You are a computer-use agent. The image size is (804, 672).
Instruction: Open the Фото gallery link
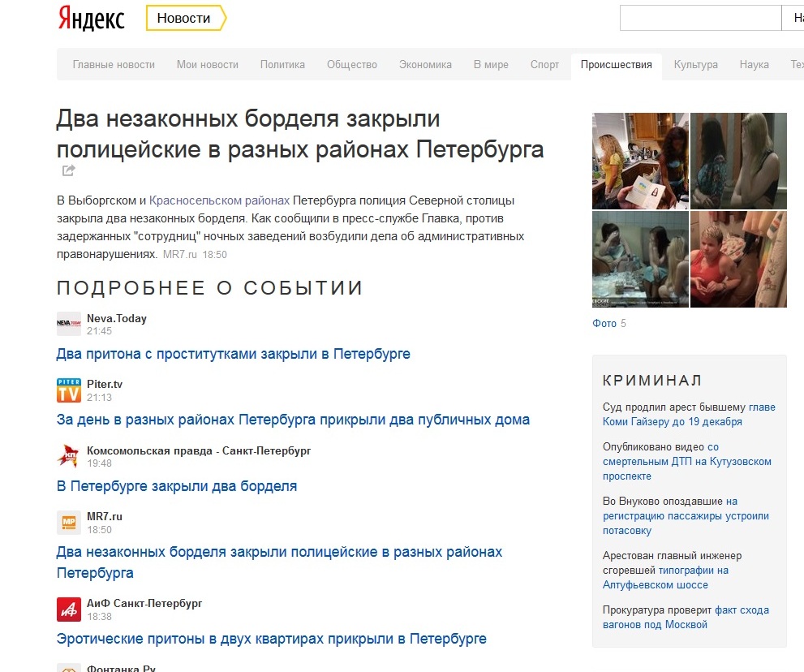[x=604, y=323]
